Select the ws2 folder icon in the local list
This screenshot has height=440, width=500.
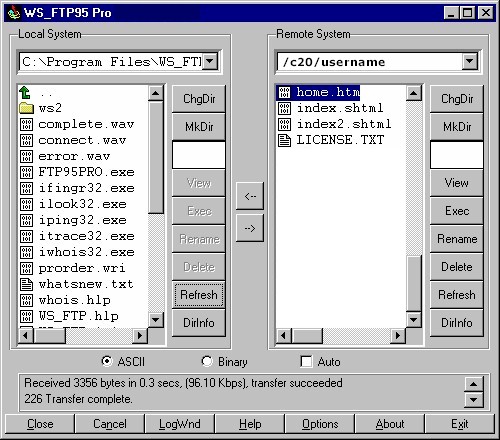tap(26, 108)
